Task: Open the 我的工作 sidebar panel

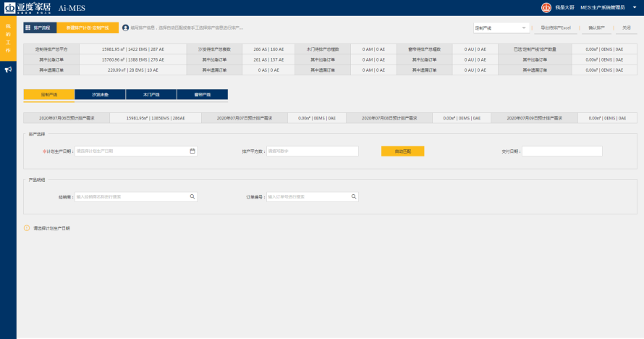Action: click(8, 38)
